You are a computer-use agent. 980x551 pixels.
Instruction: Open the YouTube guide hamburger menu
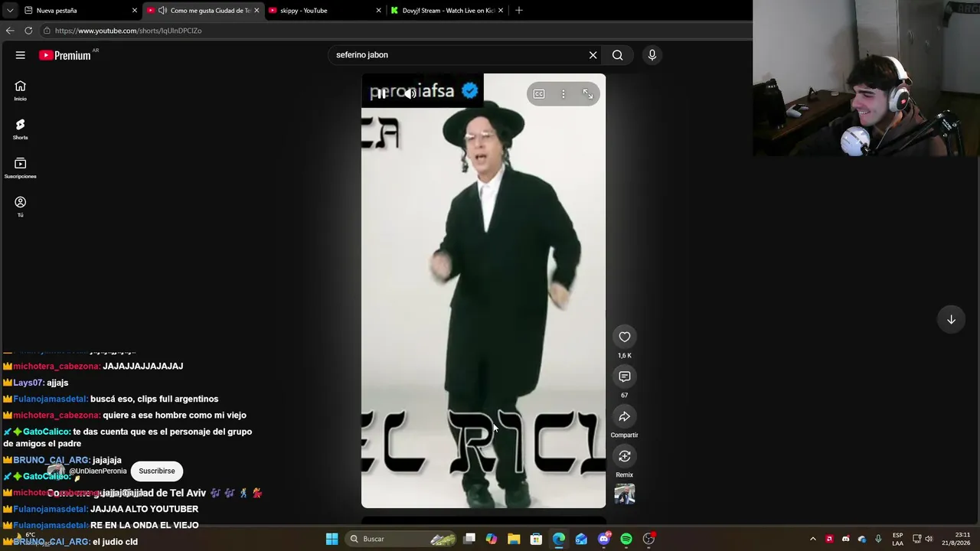point(21,55)
